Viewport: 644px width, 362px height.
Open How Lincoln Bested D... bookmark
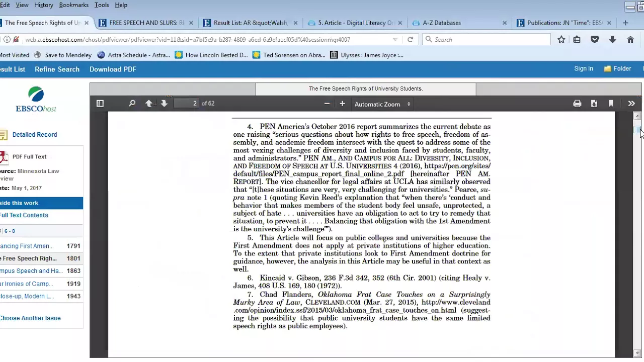211,55
